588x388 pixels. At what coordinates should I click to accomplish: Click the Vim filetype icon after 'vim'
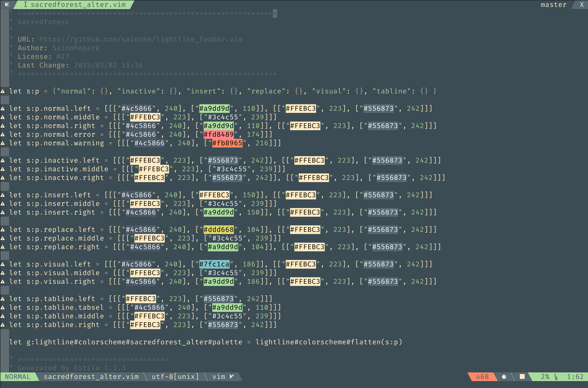232,377
